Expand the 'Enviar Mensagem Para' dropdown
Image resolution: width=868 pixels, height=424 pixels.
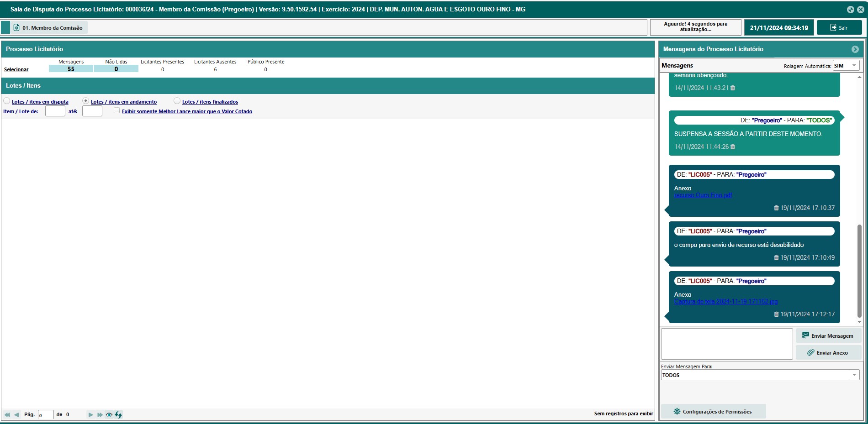point(760,375)
